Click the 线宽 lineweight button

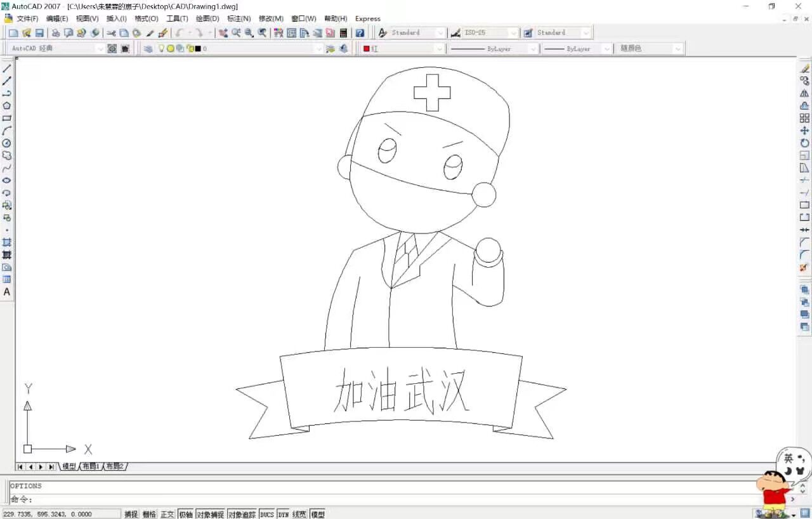coord(299,514)
